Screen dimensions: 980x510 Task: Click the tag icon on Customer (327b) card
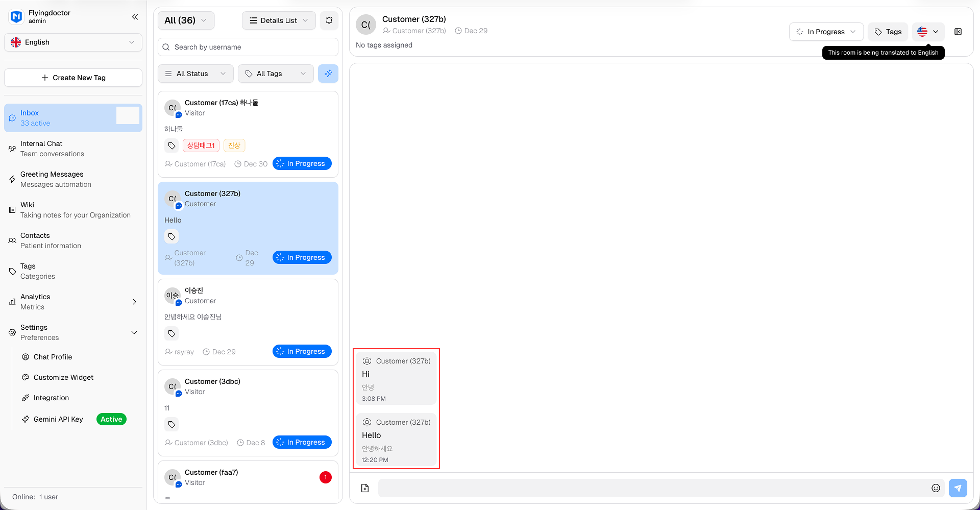pyautogui.click(x=171, y=236)
